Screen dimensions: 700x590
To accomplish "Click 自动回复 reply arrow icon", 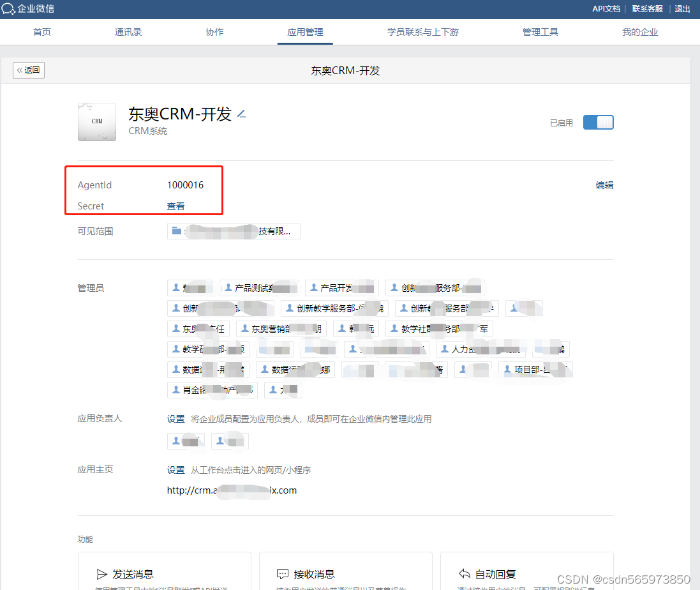I will click(x=465, y=573).
